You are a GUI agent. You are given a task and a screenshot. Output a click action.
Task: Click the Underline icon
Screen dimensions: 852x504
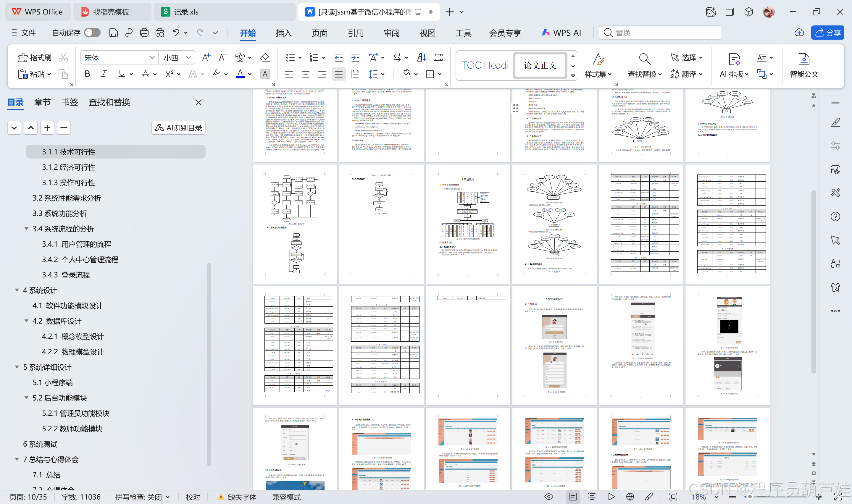[x=122, y=74]
